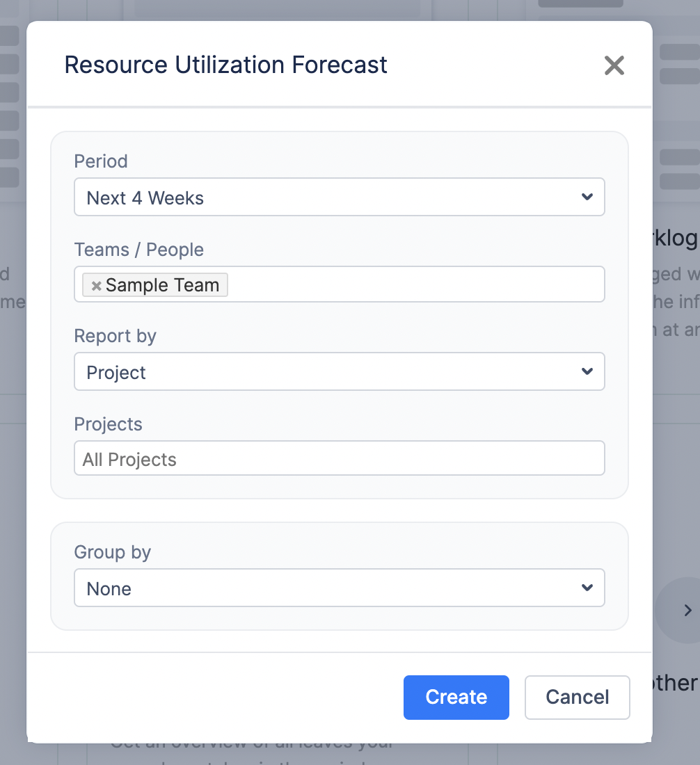Click the All Projects input field

click(339, 459)
